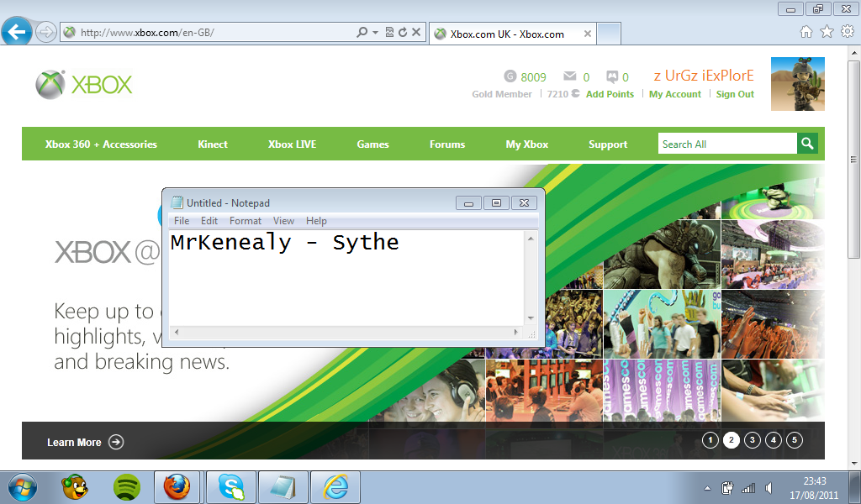Open Xbox 360 + Accessories menu

pos(101,144)
